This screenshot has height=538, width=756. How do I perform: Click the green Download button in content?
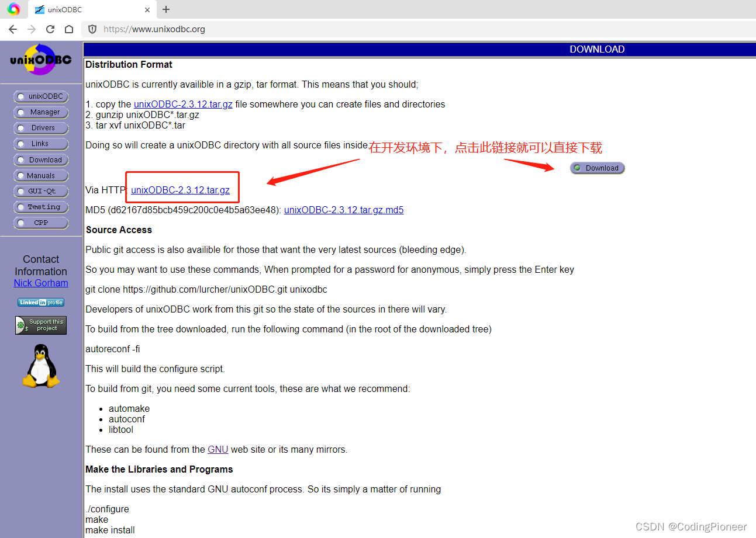pos(598,168)
